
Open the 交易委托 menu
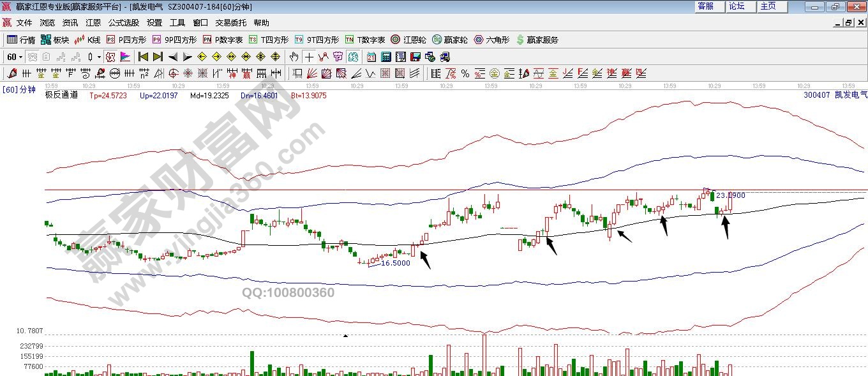[230, 22]
